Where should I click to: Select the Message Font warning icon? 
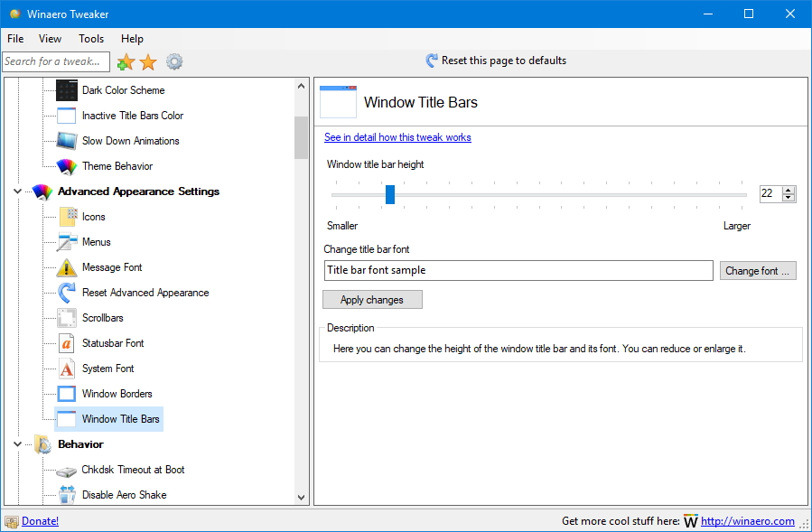(x=68, y=267)
